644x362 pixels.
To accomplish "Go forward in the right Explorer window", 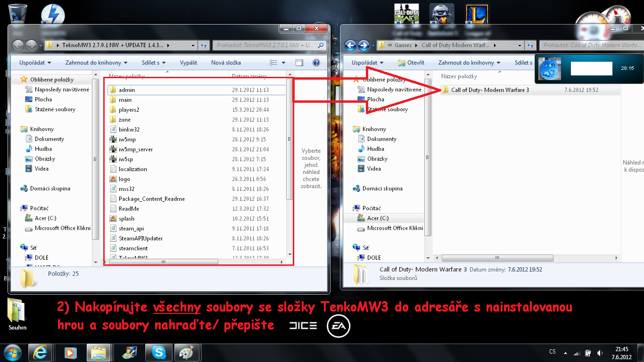I will [363, 45].
